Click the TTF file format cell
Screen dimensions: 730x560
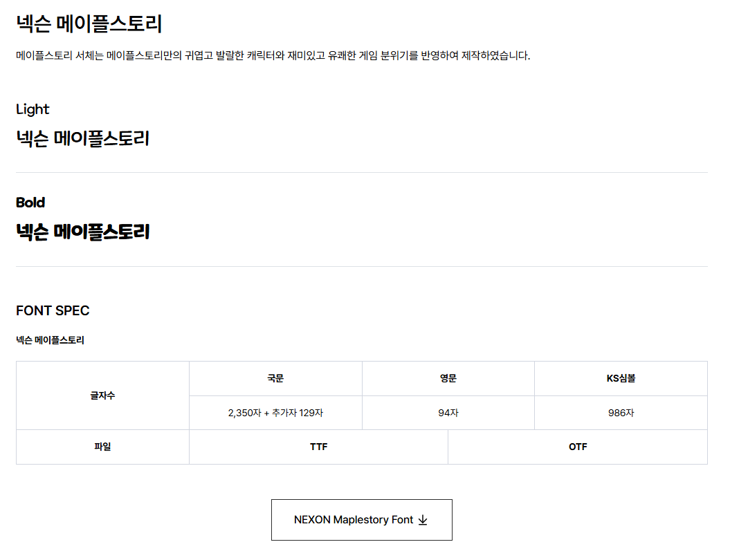coord(318,447)
